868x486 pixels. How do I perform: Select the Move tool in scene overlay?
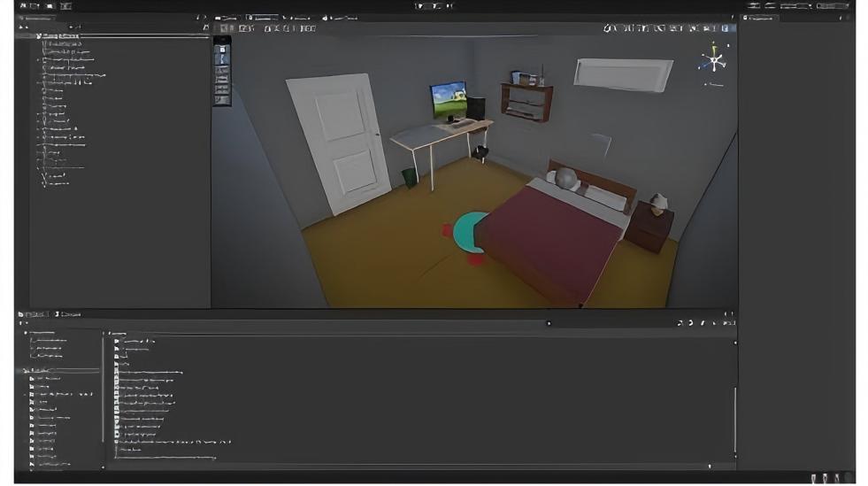pyautogui.click(x=222, y=59)
